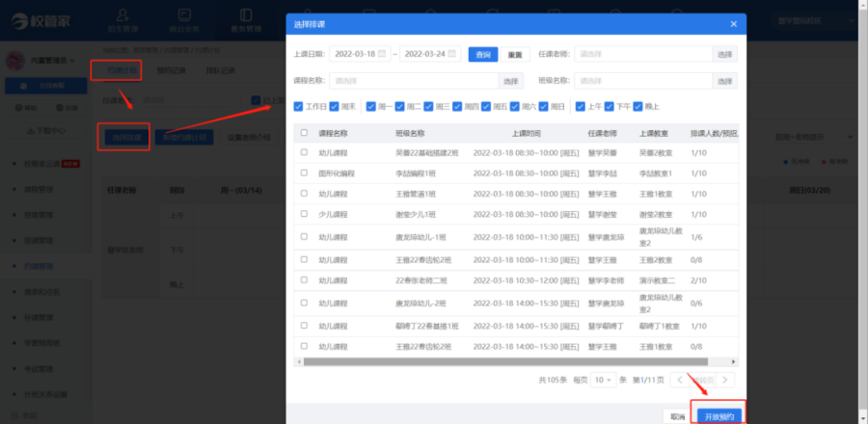Open the per-page count dropdown showing 10
Viewport: 868px width, 424px height.
pos(603,380)
